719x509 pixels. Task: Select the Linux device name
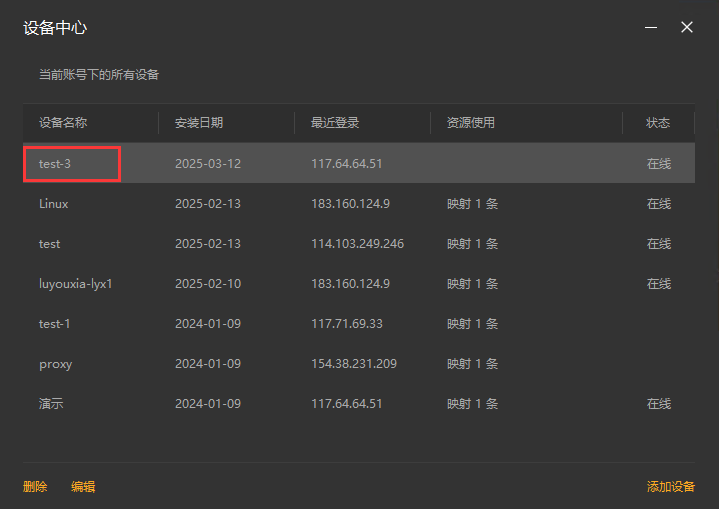coord(54,204)
